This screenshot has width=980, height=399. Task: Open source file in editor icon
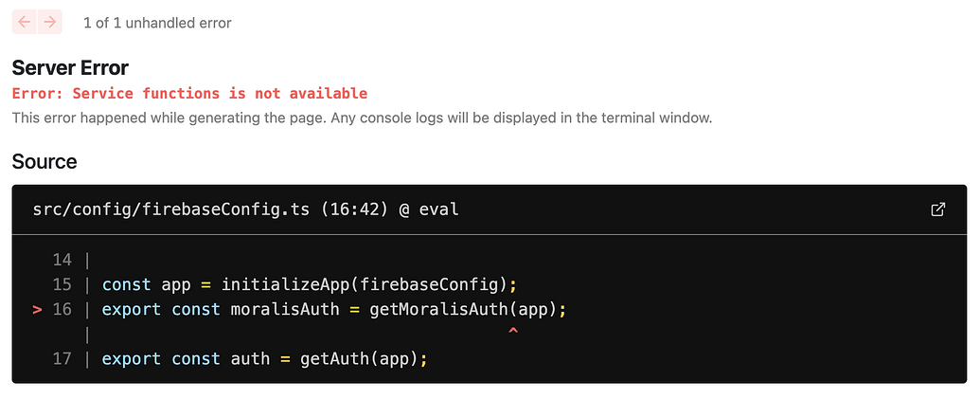coord(938,209)
